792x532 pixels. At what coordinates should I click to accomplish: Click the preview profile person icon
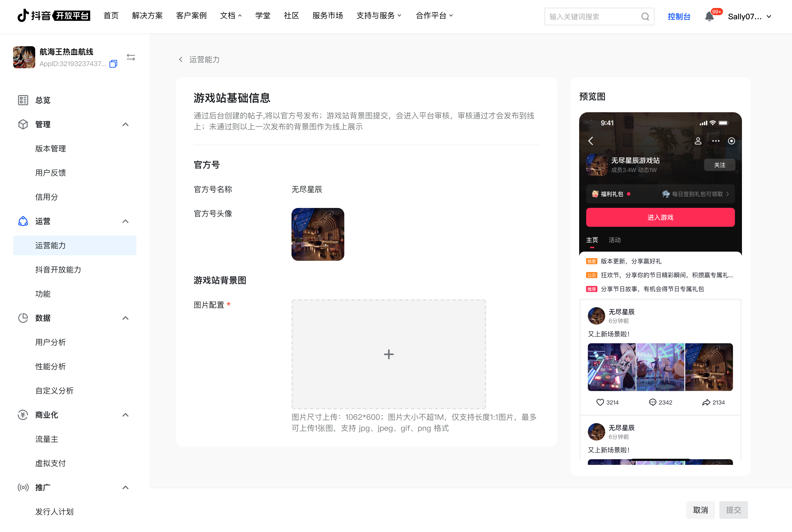tap(698, 141)
